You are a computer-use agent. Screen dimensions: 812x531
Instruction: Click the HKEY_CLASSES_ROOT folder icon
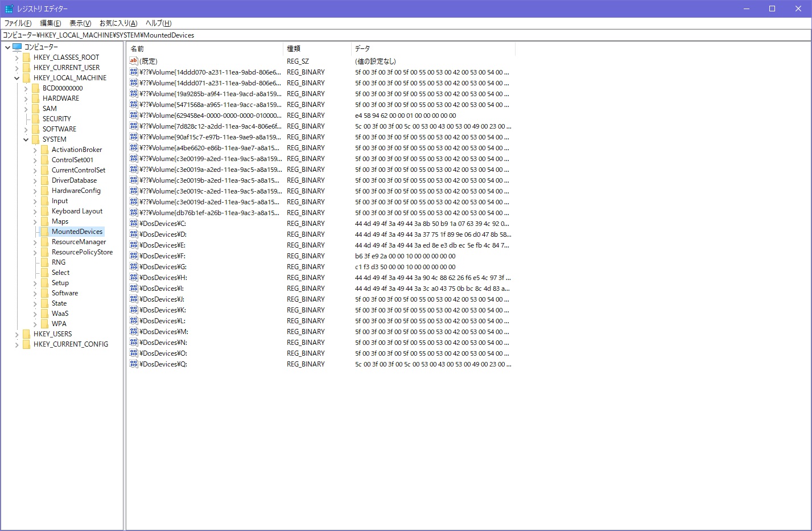tap(26, 57)
